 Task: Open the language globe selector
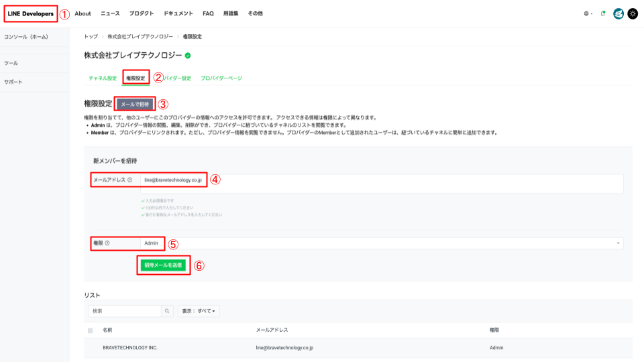click(588, 13)
